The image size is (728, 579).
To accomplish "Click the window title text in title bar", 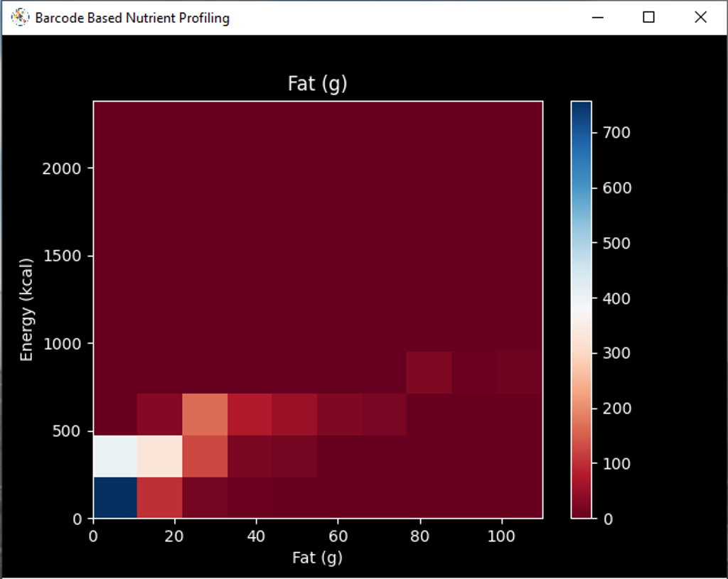I will coord(132,18).
